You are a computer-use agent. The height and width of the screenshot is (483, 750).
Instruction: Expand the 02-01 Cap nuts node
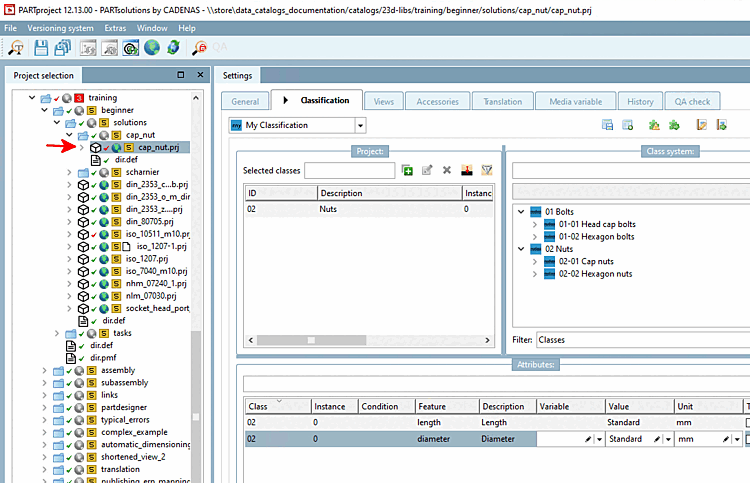click(x=535, y=262)
